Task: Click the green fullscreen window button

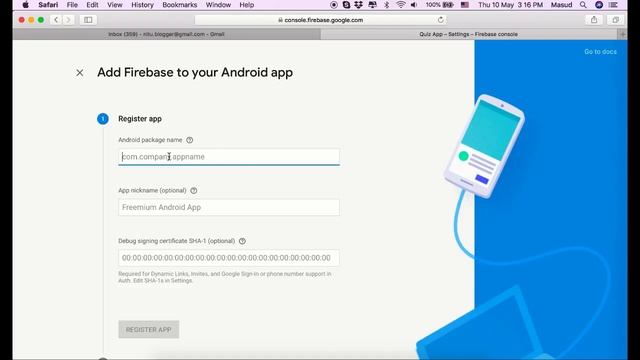Action: coord(41,20)
